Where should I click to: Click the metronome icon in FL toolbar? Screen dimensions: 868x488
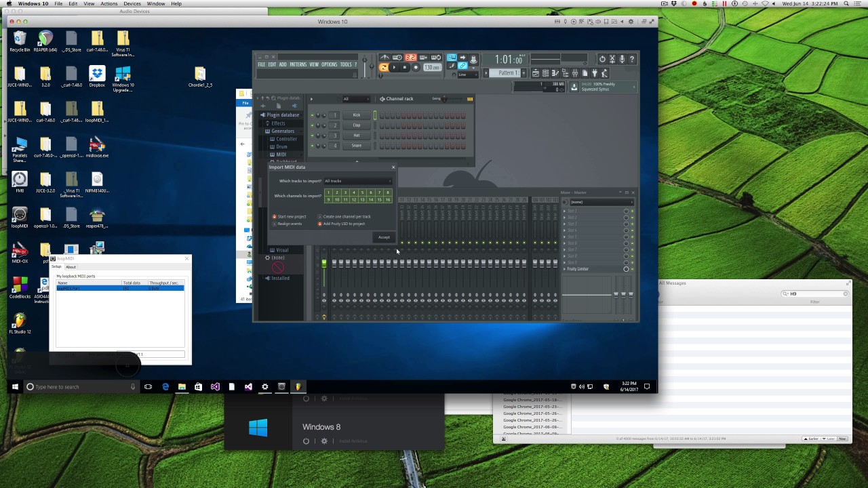pyautogui.click(x=384, y=57)
